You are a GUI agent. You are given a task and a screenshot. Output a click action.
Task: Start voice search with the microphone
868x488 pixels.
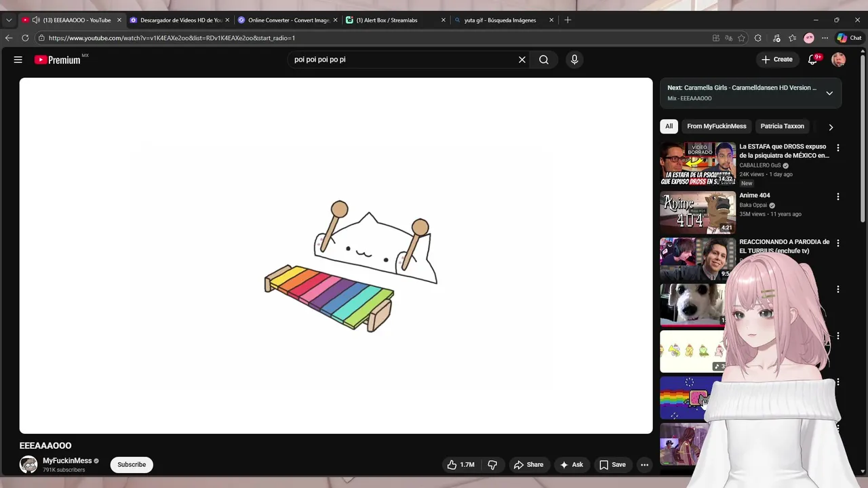click(574, 60)
